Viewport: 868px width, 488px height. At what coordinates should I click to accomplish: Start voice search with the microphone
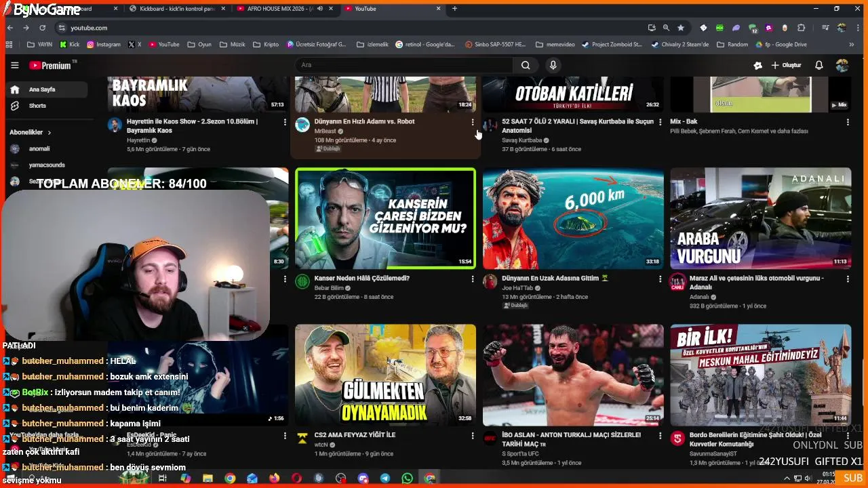[x=553, y=65]
